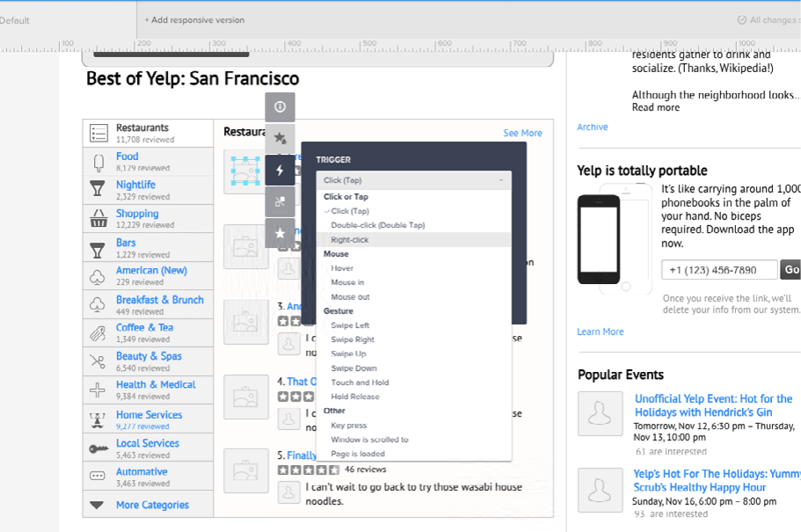Select the 46 reviews text
The image size is (801, 532).
click(365, 470)
